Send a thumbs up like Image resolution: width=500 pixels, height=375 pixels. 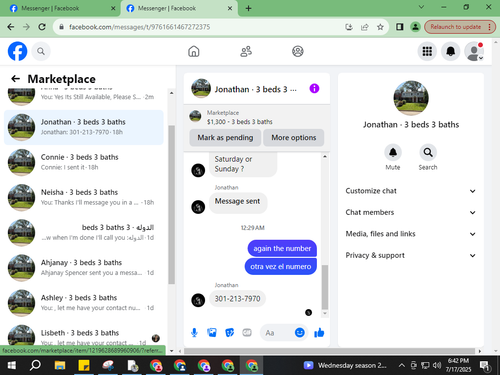[319, 332]
